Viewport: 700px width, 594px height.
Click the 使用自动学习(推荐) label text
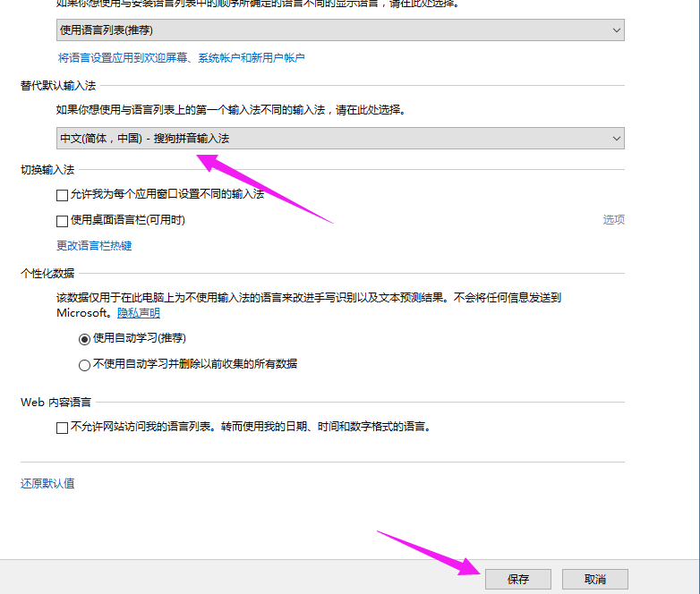[140, 339]
